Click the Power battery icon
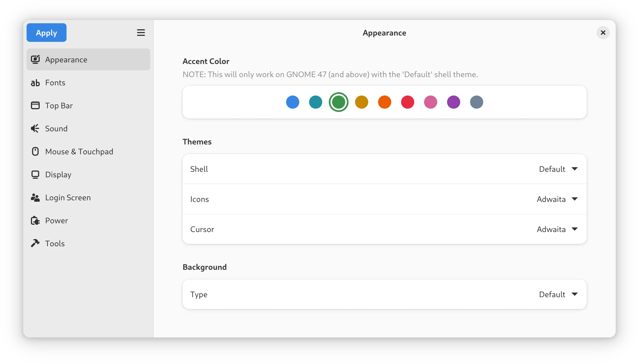Viewport: 639px width, 364px height. [35, 221]
